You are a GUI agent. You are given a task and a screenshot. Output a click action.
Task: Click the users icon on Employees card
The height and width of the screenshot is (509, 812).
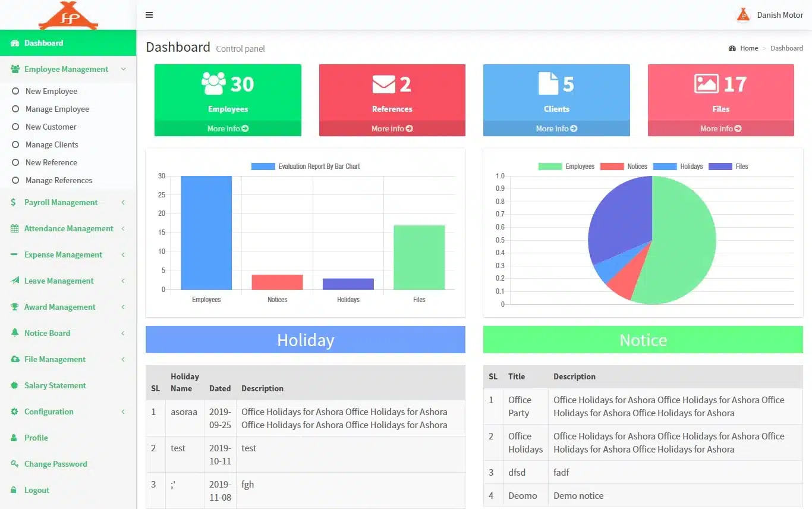tap(213, 84)
